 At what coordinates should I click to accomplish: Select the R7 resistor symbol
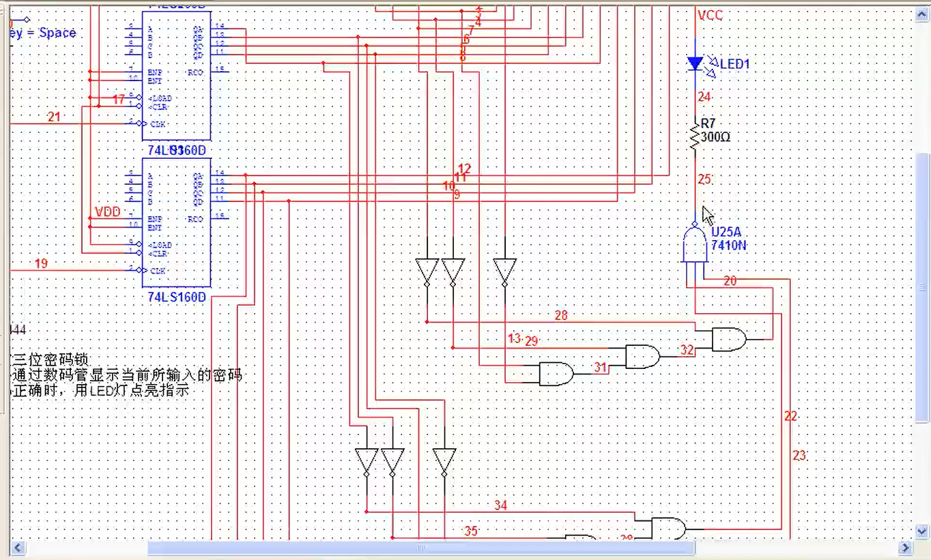[695, 136]
